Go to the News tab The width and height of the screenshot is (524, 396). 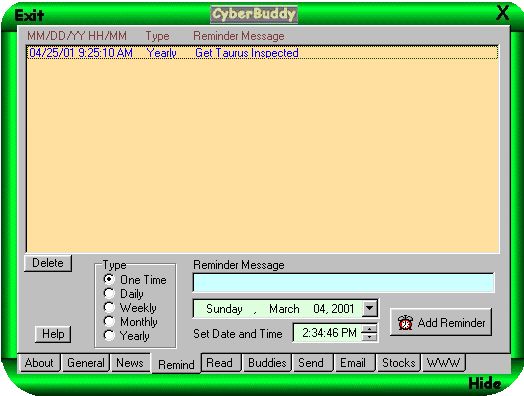click(130, 363)
